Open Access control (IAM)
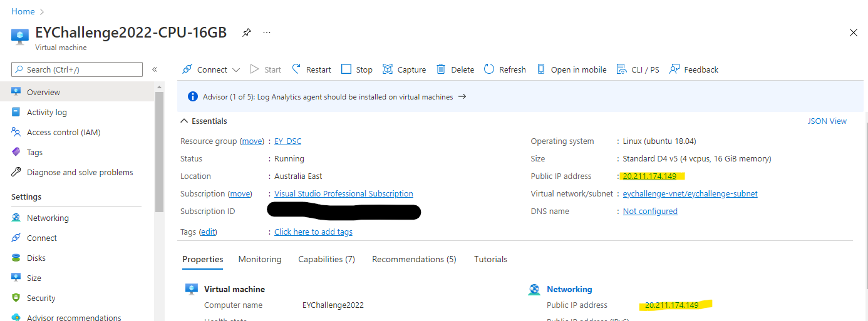Image resolution: width=868 pixels, height=321 pixels. click(x=77, y=132)
